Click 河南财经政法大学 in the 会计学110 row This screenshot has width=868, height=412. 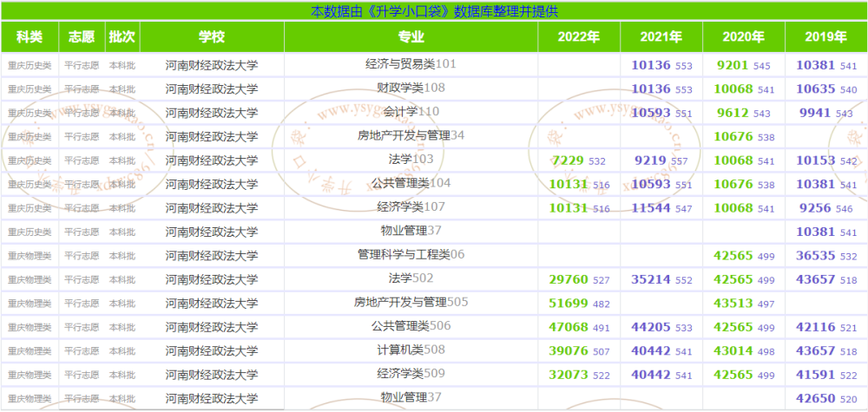pos(212,113)
